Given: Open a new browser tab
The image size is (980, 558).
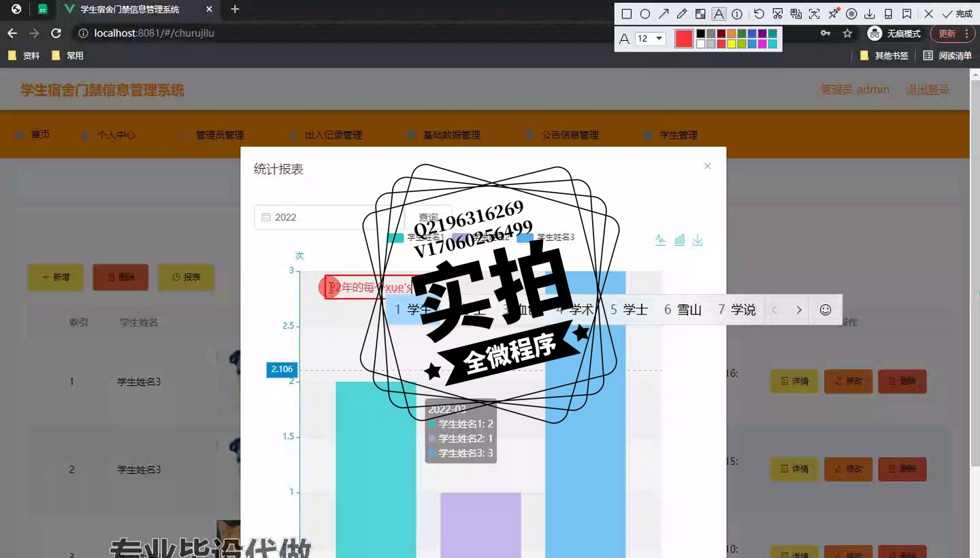Looking at the screenshot, I should 235,10.
